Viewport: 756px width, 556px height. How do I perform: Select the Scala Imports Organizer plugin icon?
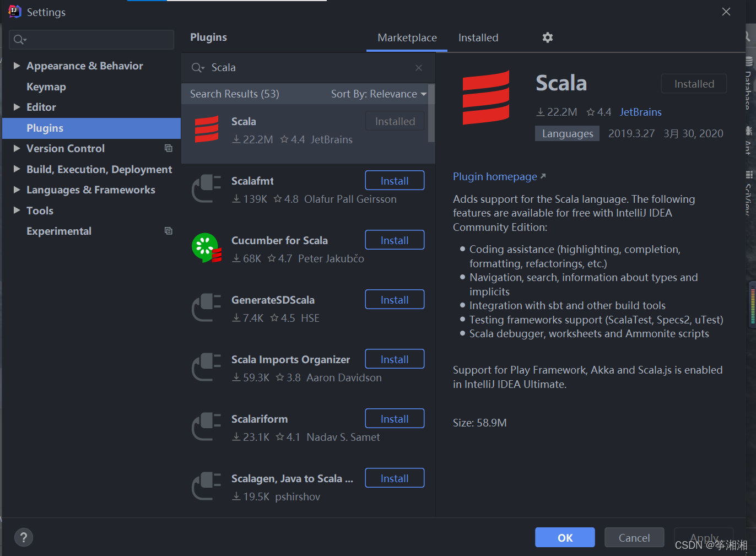pos(206,367)
